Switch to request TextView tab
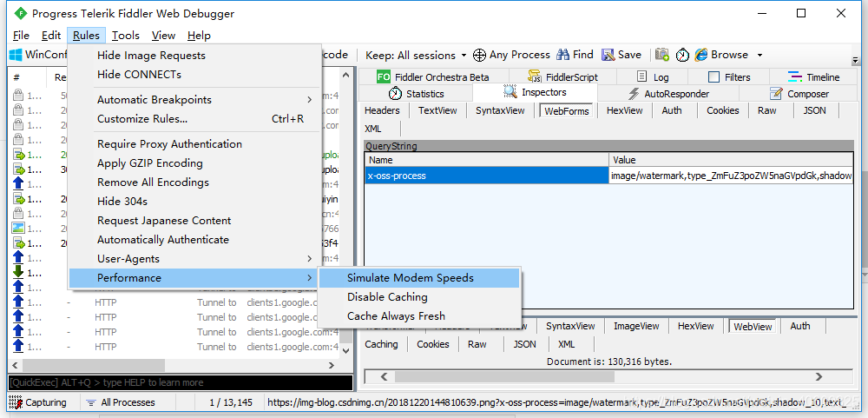868x418 pixels. coord(437,110)
